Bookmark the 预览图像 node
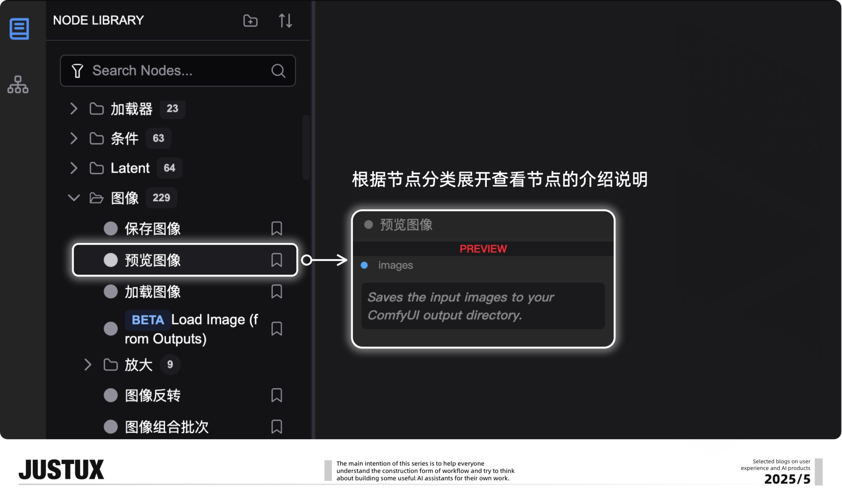 coord(277,260)
